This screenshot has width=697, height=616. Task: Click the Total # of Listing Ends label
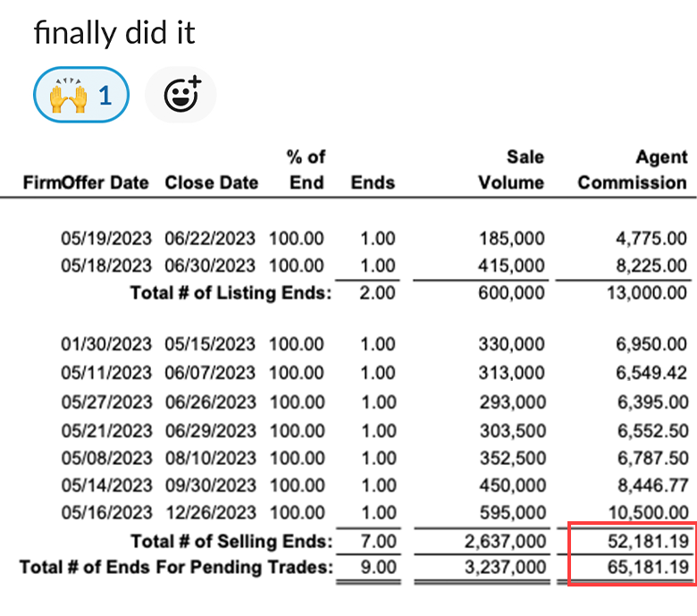(x=231, y=293)
